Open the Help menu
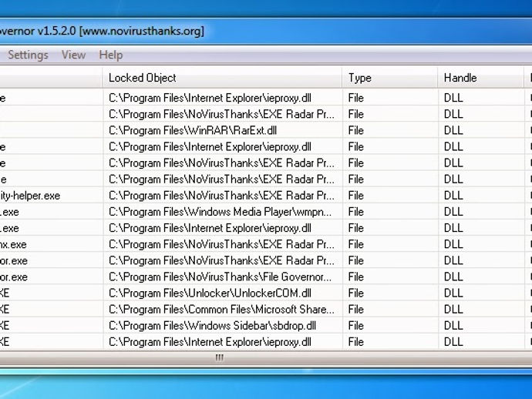Image resolution: width=532 pixels, height=399 pixels. [x=110, y=55]
